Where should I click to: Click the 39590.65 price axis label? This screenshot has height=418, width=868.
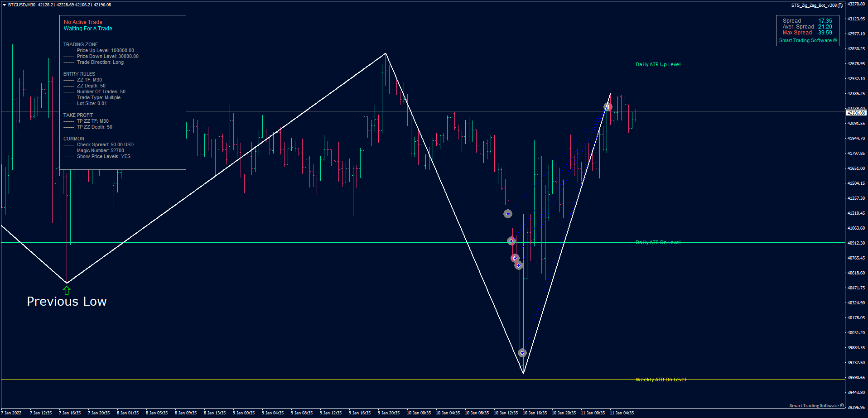[x=856, y=378]
